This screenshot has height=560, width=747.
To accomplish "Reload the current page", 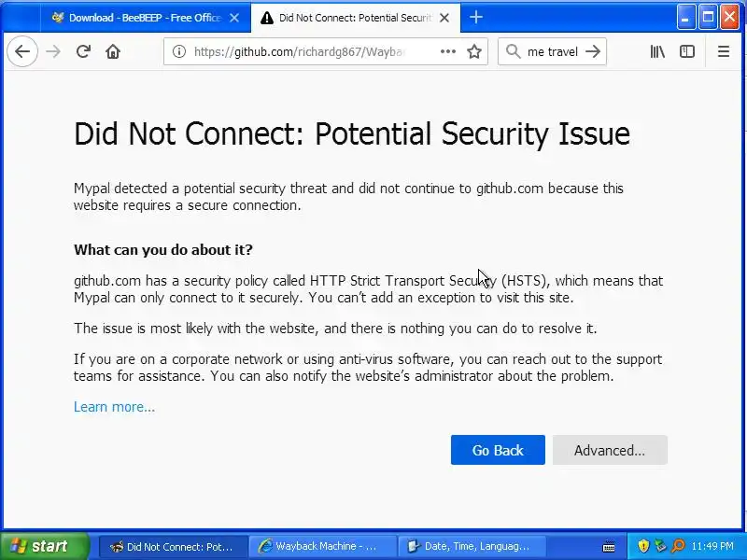I will (83, 52).
